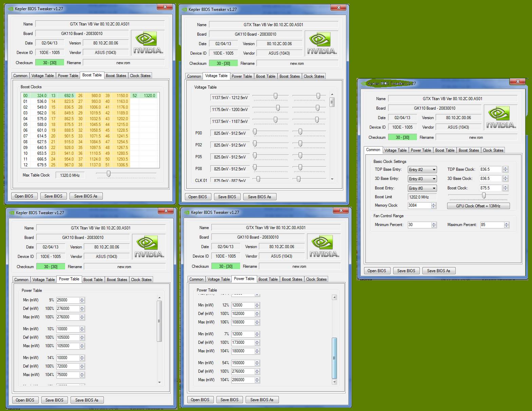This screenshot has height=411, width=532.
Task: Click the scroll-down arrow of the Power Table showing 25000
Action: tap(159, 382)
